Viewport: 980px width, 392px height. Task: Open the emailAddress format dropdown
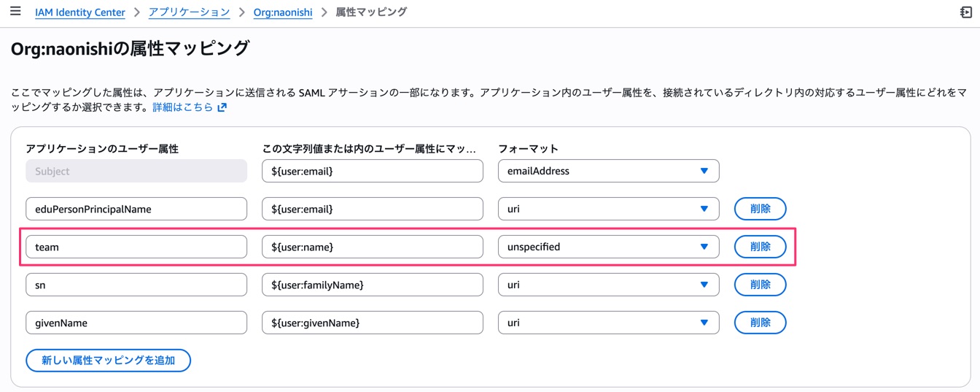tap(609, 171)
